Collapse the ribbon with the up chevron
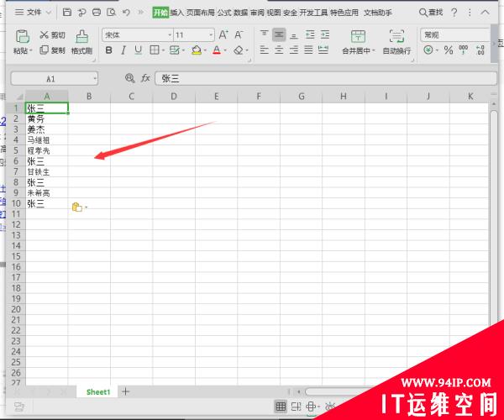504x420 pixels. [485, 13]
